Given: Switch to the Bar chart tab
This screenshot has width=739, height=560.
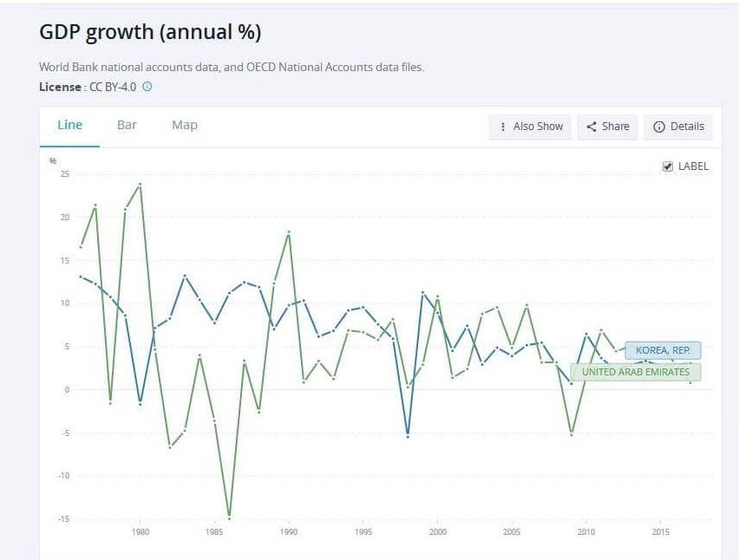Looking at the screenshot, I should (x=127, y=125).
